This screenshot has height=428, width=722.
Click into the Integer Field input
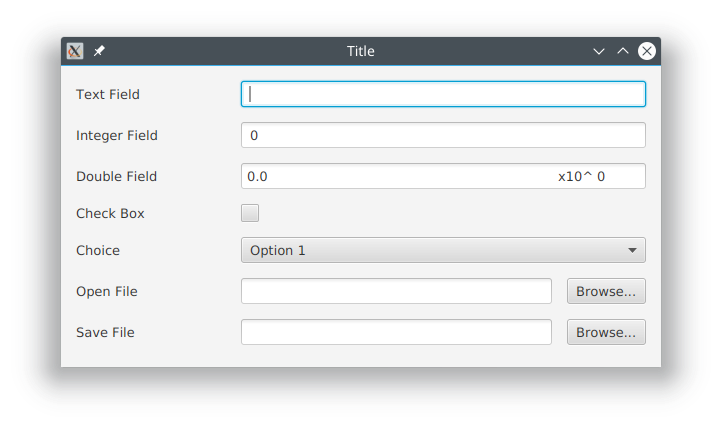pos(443,135)
